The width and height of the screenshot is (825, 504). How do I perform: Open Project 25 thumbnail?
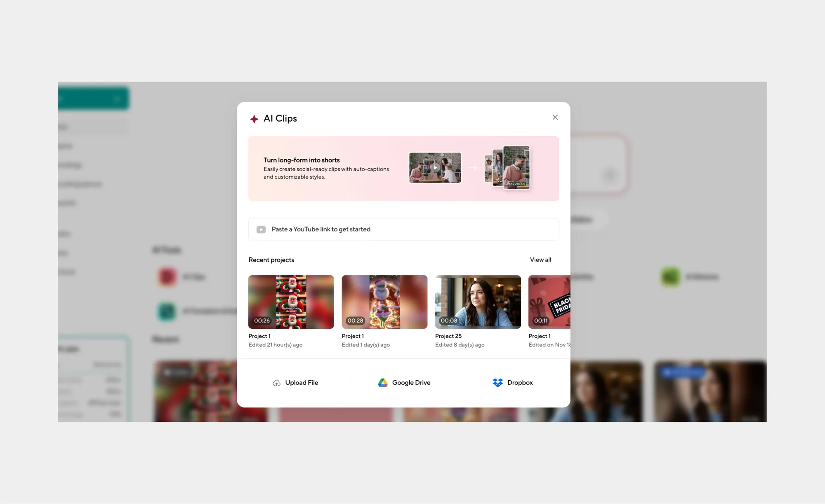478,302
